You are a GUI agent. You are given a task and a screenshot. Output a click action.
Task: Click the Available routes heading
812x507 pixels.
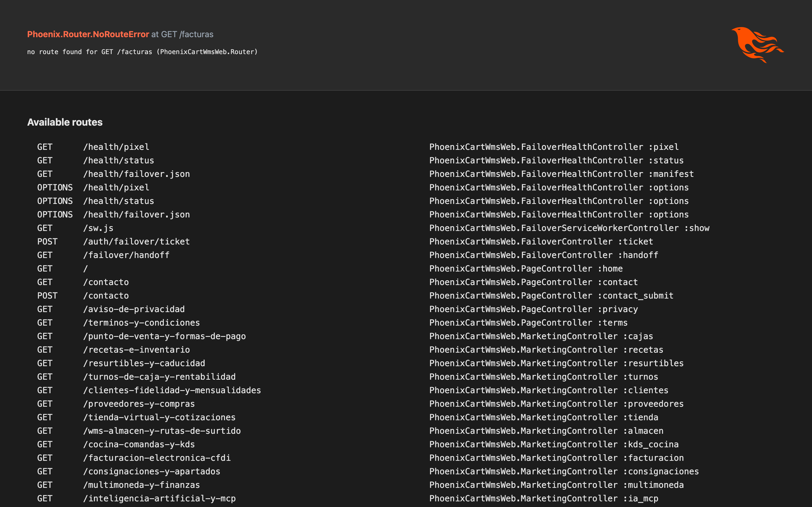point(65,122)
